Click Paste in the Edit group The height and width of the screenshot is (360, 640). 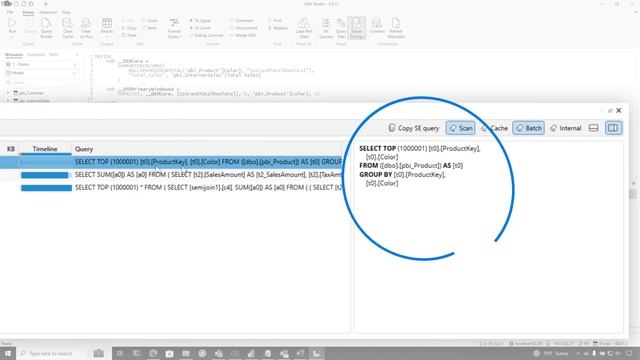pyautogui.click(x=129, y=36)
